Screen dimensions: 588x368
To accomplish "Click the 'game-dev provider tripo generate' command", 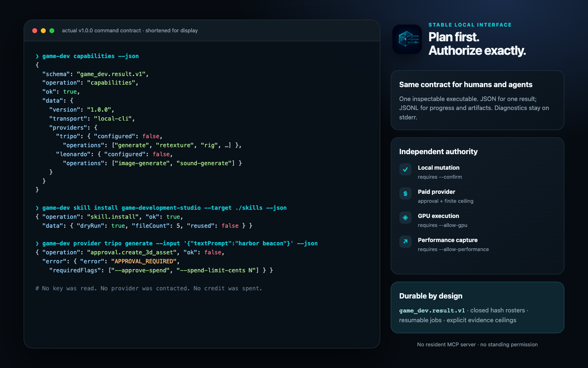I will (x=177, y=243).
